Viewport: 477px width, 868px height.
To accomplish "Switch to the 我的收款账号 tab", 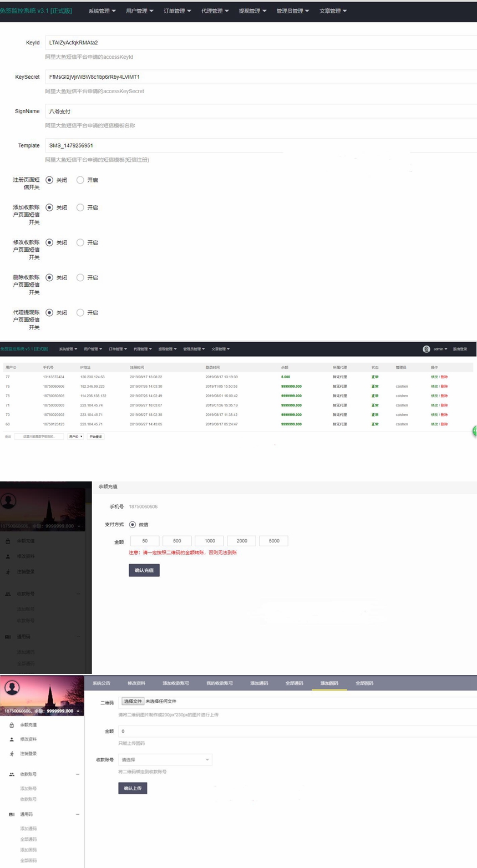I will (x=220, y=683).
